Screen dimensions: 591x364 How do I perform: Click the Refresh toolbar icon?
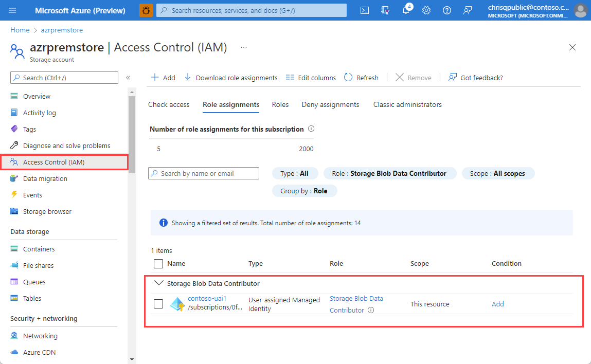point(348,78)
